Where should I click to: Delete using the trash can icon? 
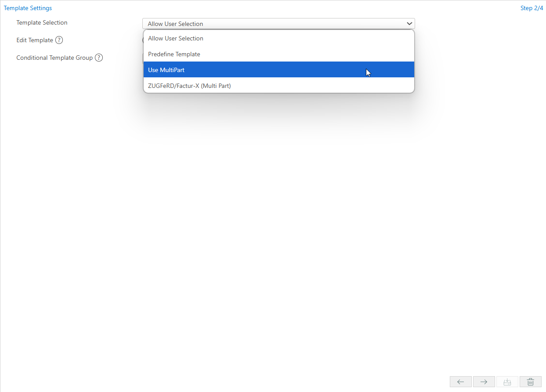(530, 382)
